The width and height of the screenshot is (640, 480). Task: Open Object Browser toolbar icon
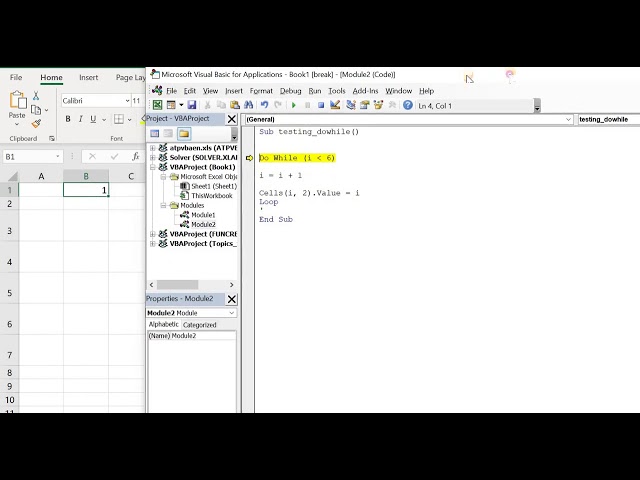378,105
